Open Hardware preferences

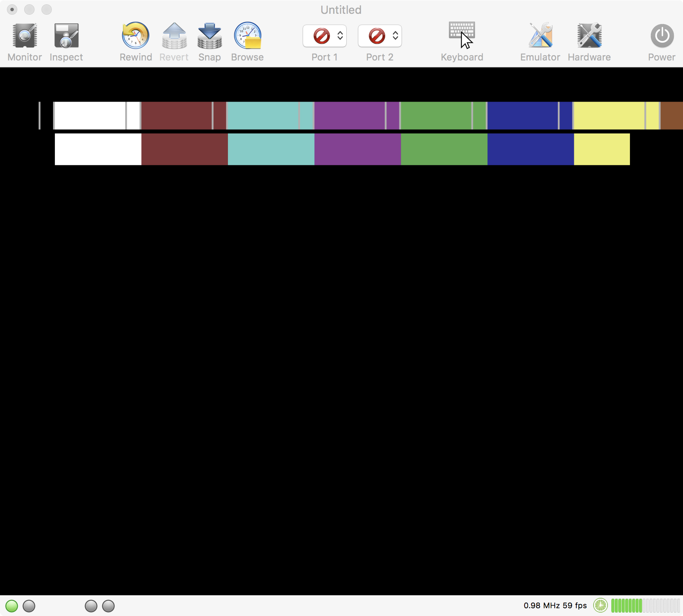coord(589,35)
